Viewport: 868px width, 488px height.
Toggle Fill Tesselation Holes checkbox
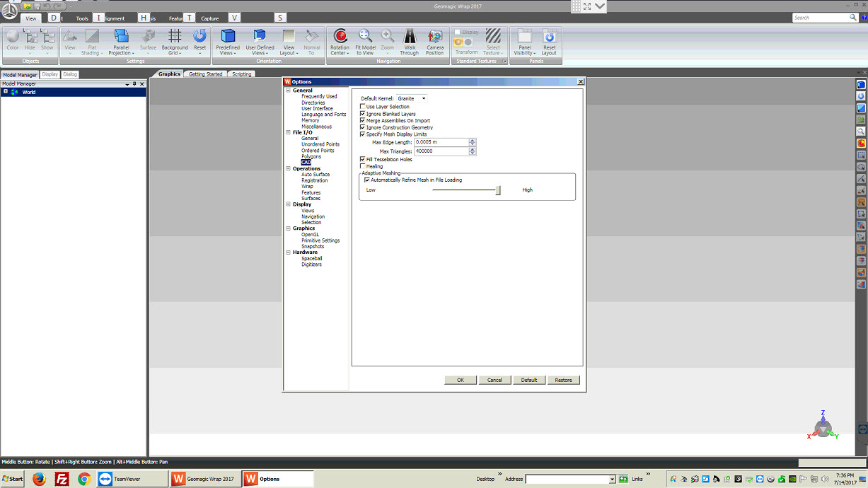coord(363,160)
